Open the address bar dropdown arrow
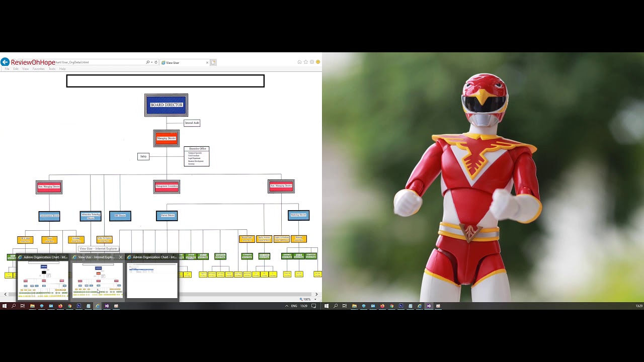The width and height of the screenshot is (644, 362). coord(151,62)
